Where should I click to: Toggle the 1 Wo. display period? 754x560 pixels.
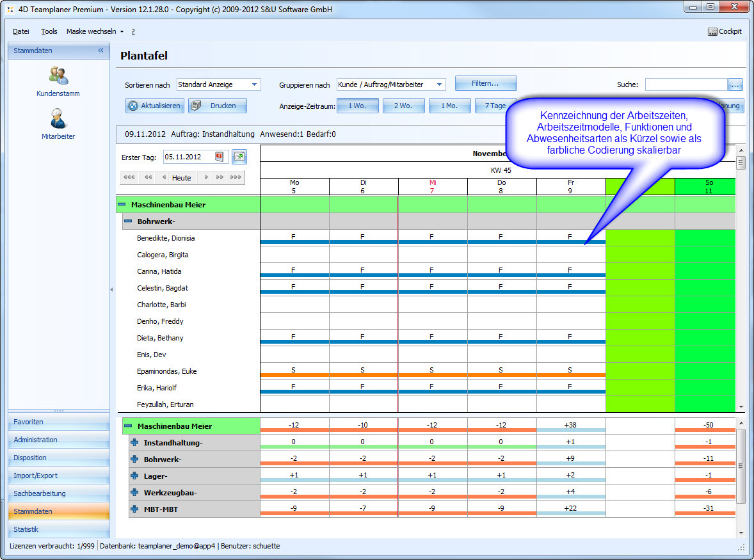357,106
